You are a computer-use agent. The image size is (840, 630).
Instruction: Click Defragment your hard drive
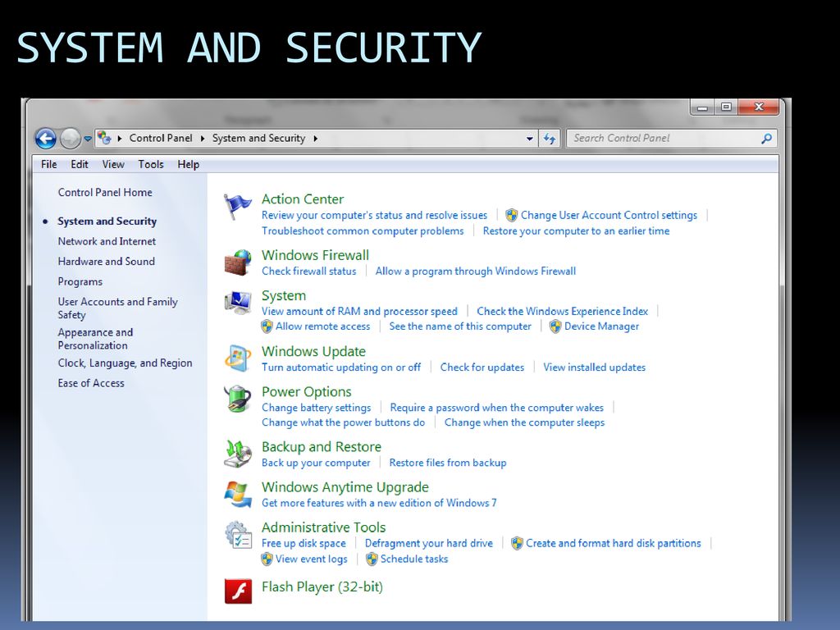click(x=428, y=543)
